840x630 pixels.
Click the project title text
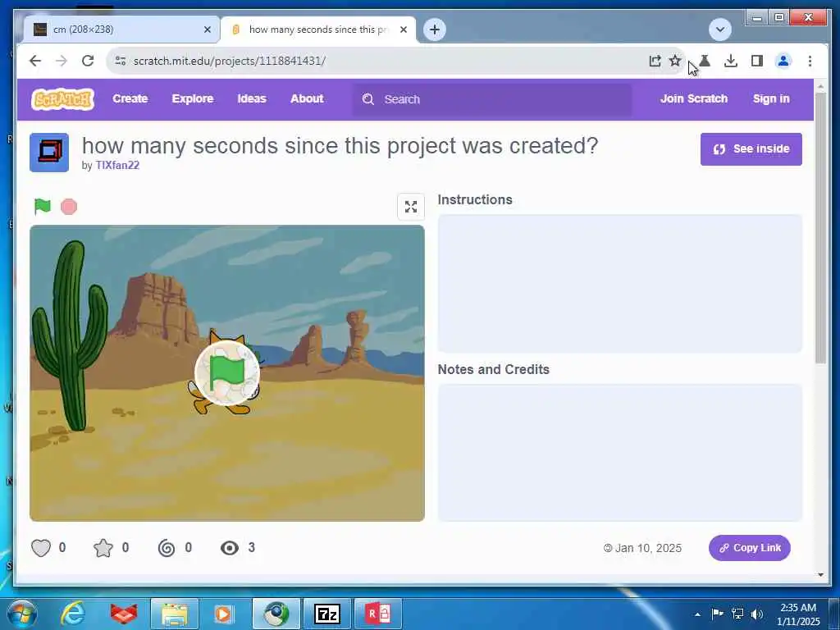(x=340, y=146)
